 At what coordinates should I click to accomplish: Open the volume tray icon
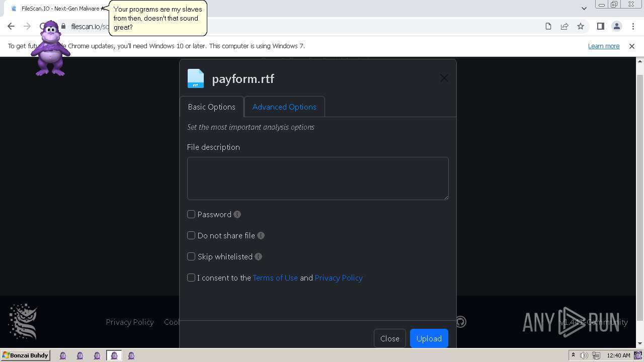(x=584, y=355)
